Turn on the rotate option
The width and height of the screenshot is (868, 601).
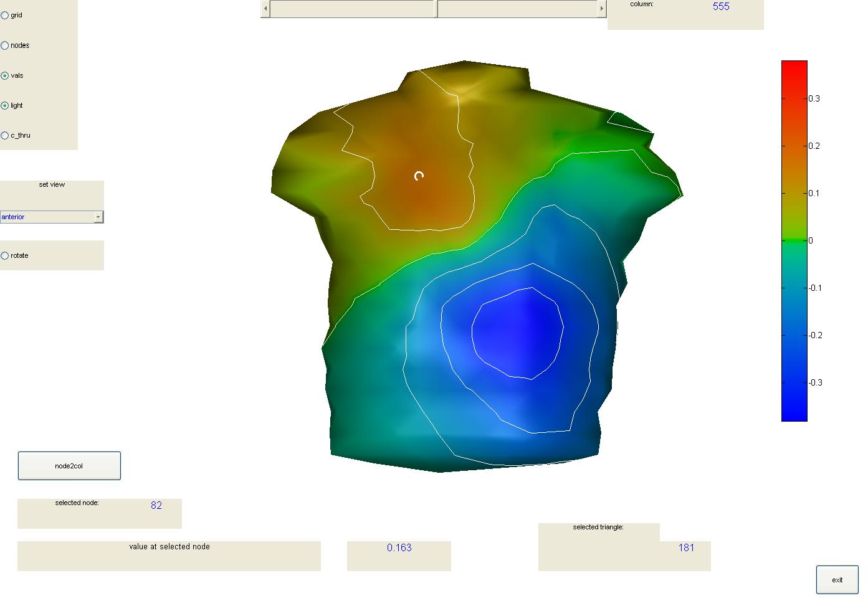pyautogui.click(x=5, y=256)
